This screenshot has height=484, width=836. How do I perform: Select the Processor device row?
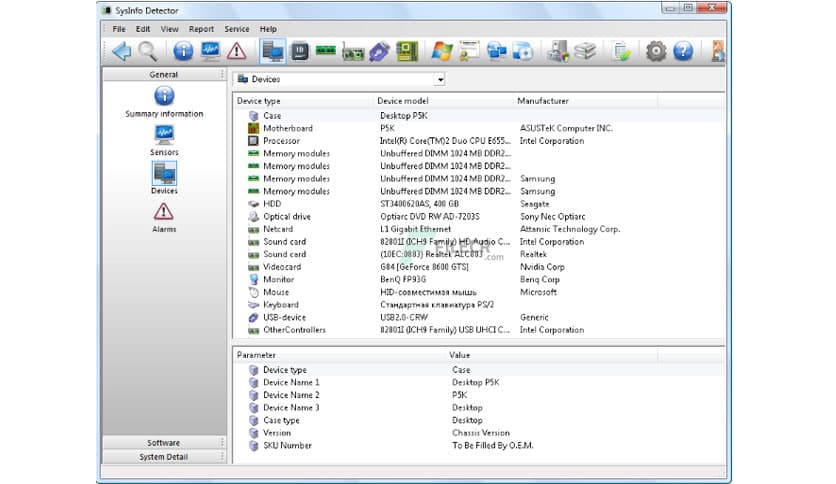pos(479,141)
